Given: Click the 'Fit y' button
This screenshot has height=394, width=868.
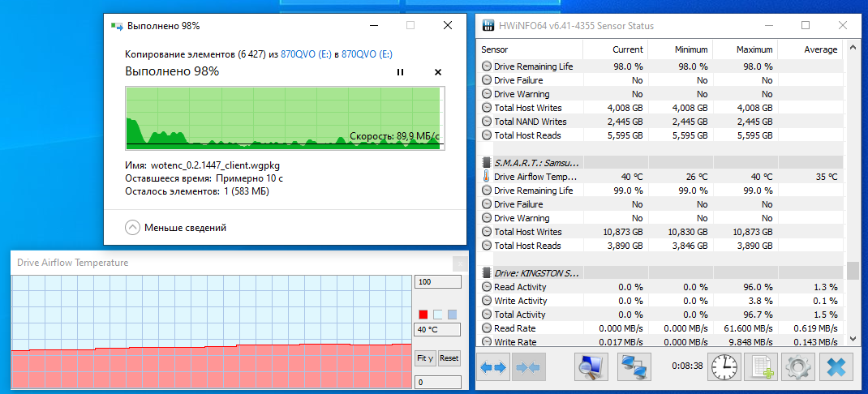Looking at the screenshot, I should point(426,358).
